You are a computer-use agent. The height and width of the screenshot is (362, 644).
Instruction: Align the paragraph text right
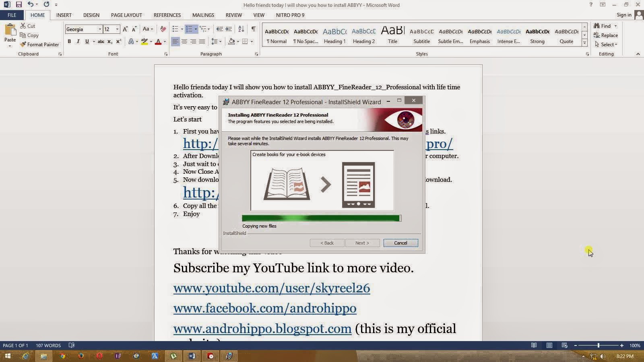point(193,41)
